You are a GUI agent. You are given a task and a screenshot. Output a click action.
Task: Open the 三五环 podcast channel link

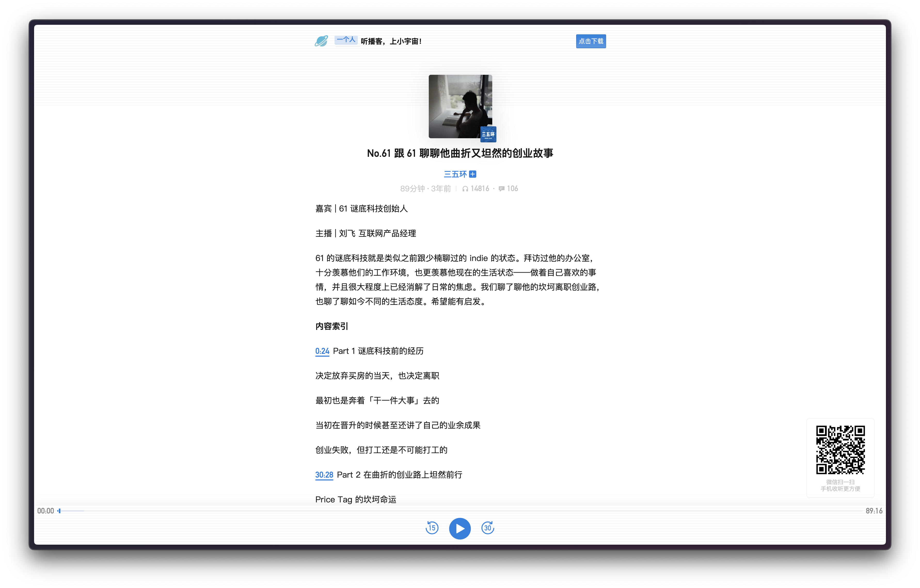click(455, 174)
